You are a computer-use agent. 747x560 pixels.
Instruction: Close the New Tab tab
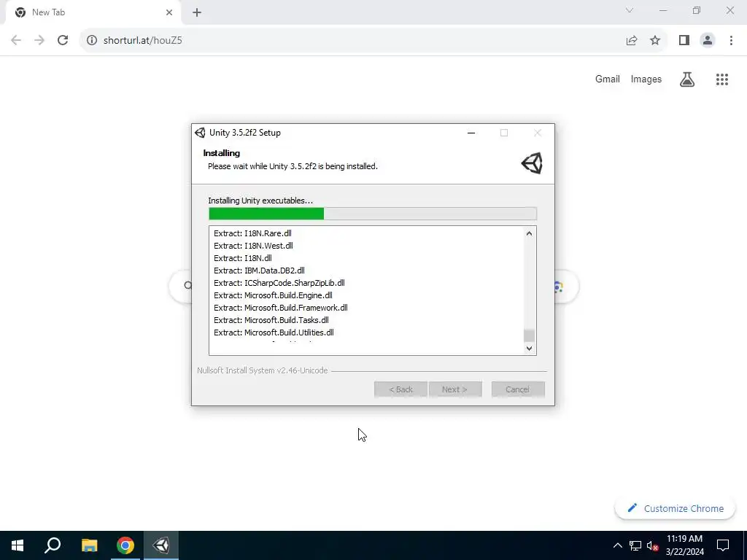tap(169, 12)
